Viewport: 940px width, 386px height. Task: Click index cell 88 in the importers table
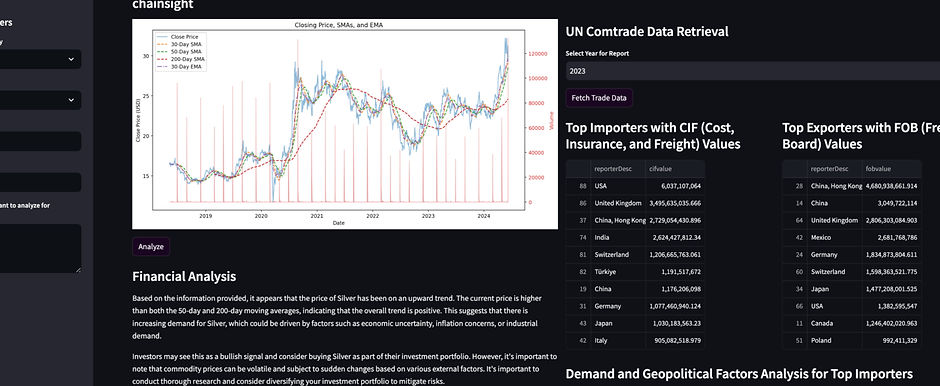pos(579,186)
